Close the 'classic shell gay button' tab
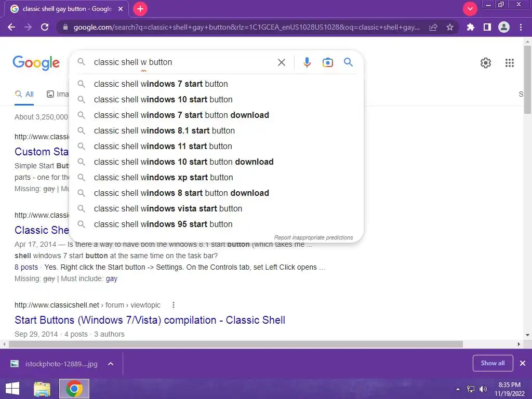 (121, 9)
